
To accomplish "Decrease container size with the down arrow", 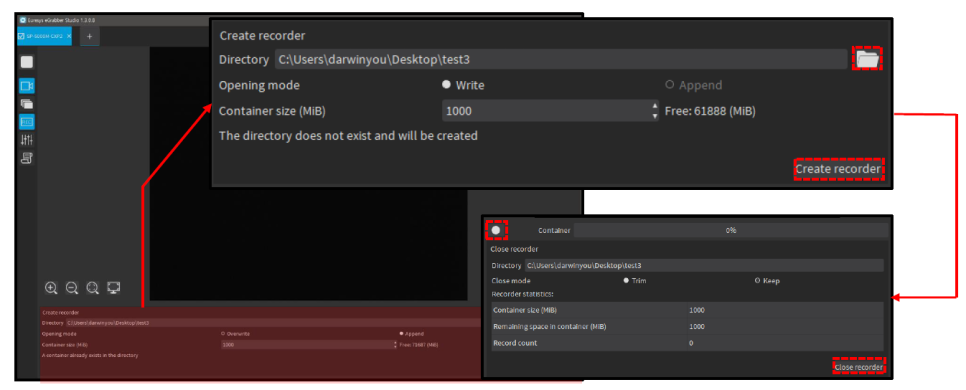I will tap(654, 116).
